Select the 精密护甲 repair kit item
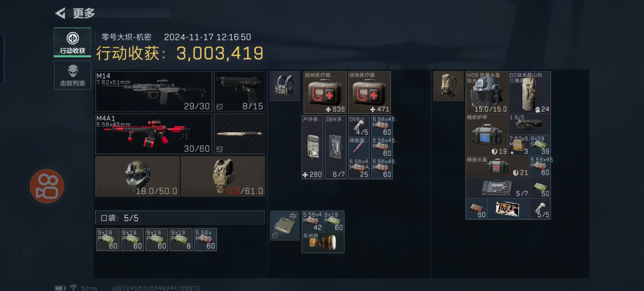This screenshot has height=291, width=644. (x=487, y=135)
